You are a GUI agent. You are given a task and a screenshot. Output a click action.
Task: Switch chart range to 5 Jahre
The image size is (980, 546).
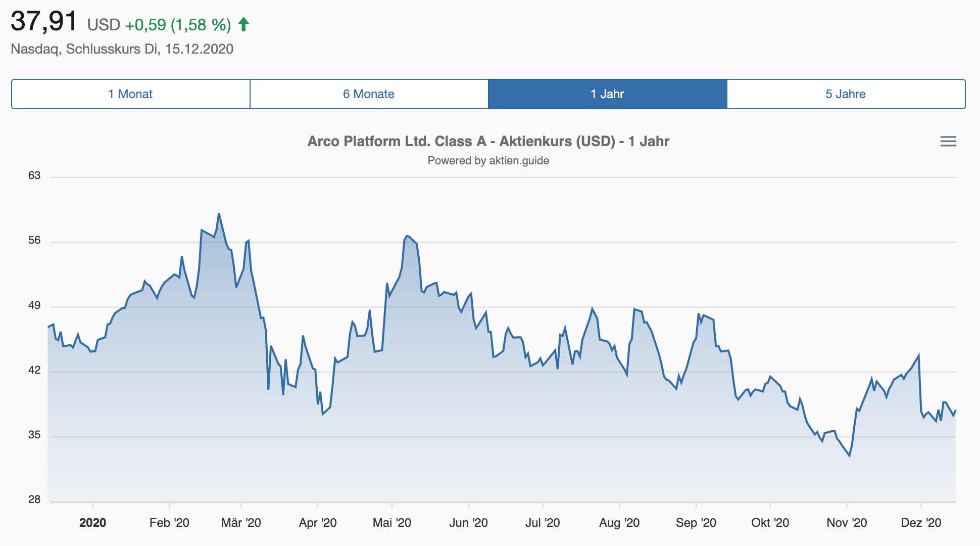click(846, 94)
